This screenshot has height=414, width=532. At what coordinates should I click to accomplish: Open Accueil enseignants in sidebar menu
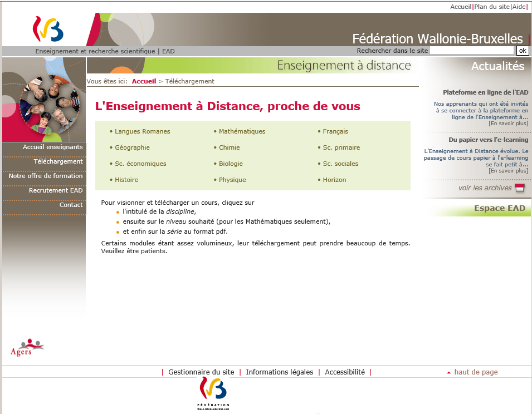52,147
